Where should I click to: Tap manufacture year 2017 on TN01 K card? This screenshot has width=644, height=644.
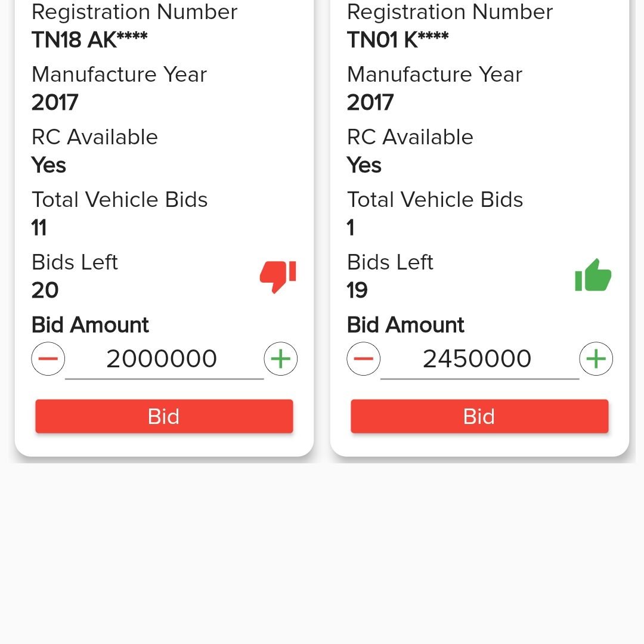point(370,102)
